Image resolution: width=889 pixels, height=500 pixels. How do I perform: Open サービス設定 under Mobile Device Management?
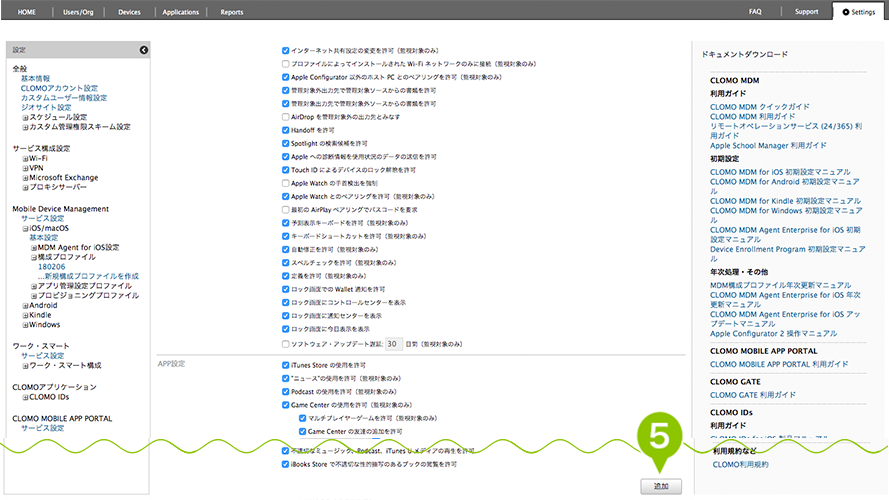[x=43, y=218]
